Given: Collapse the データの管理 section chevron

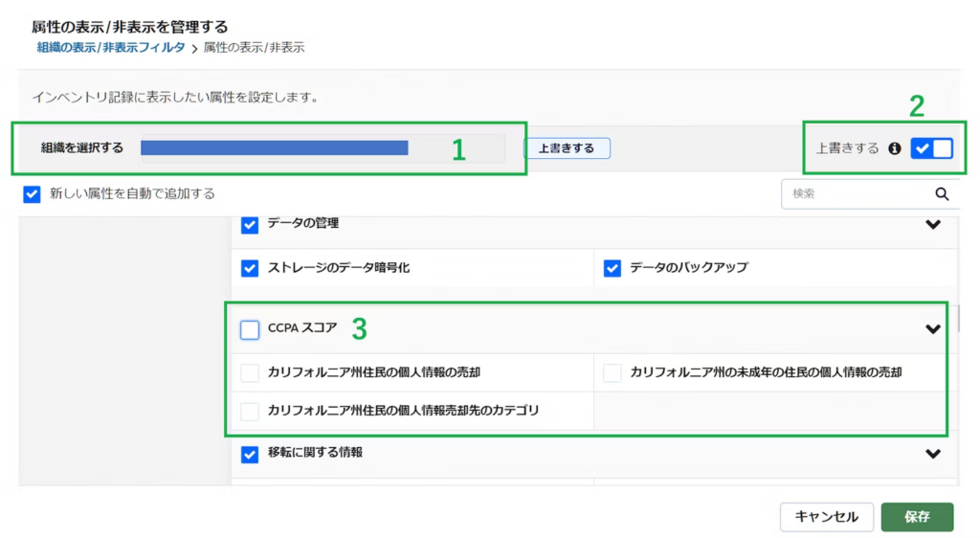Looking at the screenshot, I should [x=933, y=224].
